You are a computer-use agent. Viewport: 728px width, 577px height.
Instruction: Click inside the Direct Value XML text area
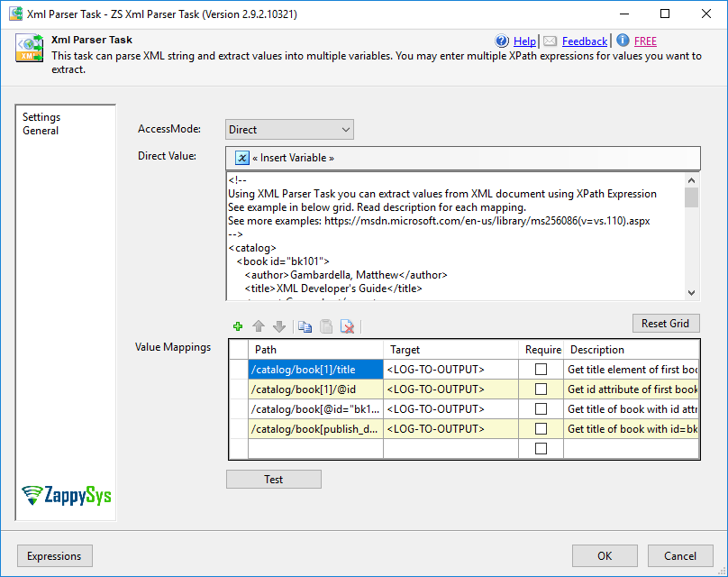point(455,237)
